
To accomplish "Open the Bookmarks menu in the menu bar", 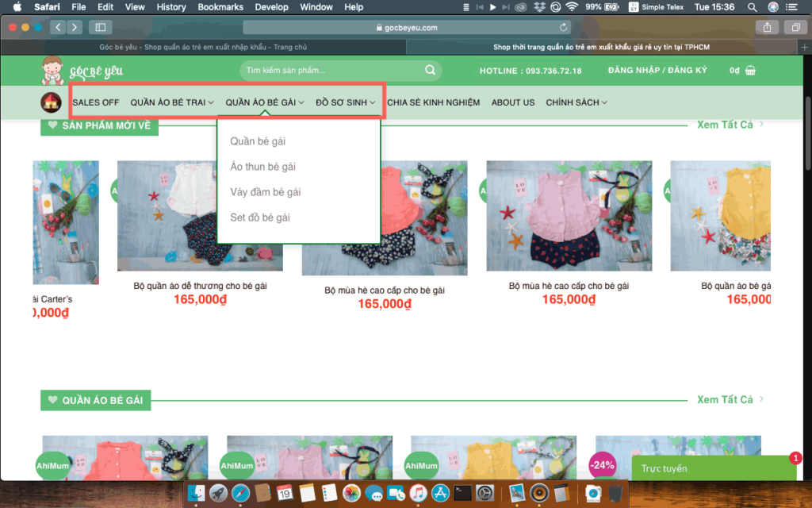I will (x=220, y=7).
